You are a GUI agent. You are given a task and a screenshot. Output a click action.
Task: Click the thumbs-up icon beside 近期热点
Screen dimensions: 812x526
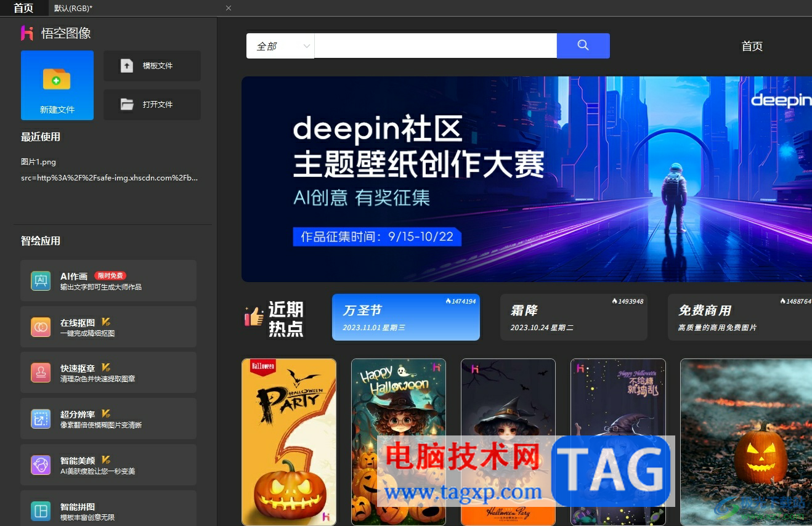coord(254,317)
